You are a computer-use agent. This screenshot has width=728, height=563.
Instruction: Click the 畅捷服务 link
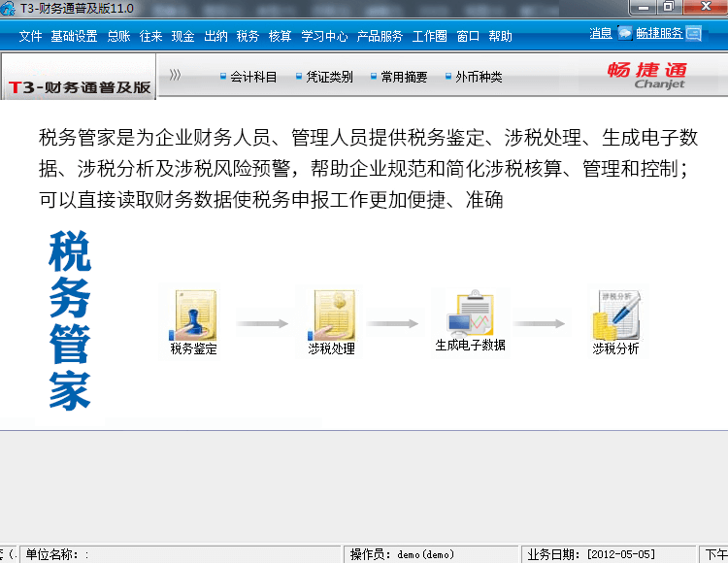[x=659, y=33]
